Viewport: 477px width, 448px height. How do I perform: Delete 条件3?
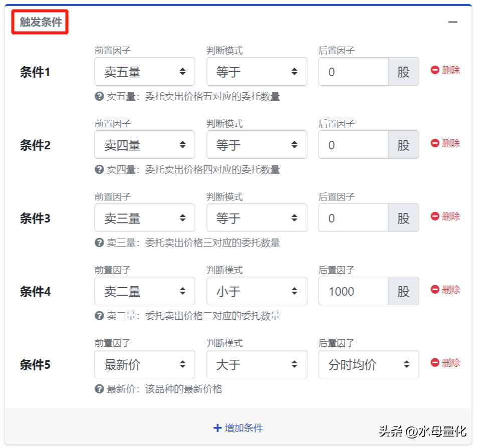[445, 216]
